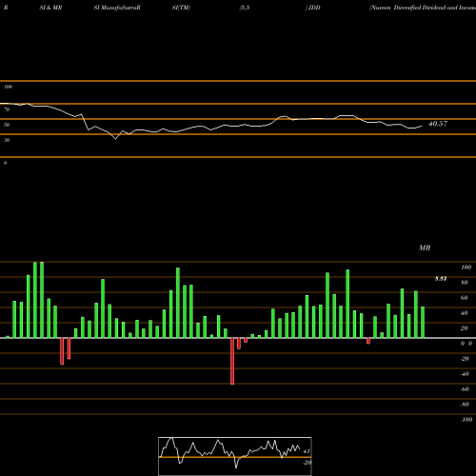Click the MR value label 5.54
Screen dimensions: 476x476
(441, 279)
